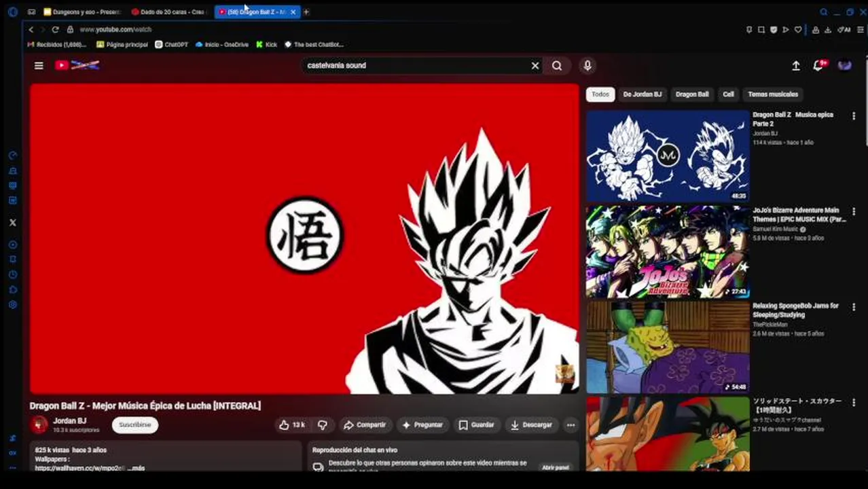Open the live chat with Abrir panel
Image resolution: width=868 pixels, height=489 pixels.
555,467
